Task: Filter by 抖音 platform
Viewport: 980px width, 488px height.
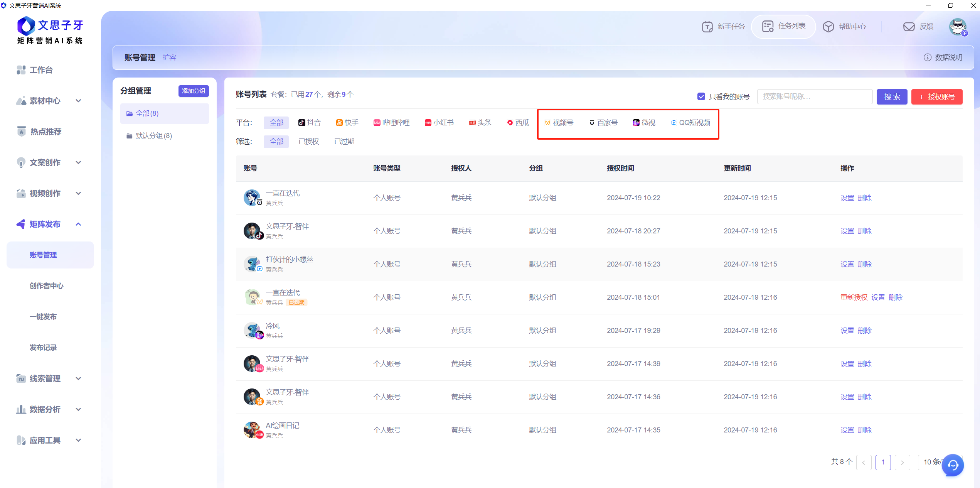Action: pos(310,123)
